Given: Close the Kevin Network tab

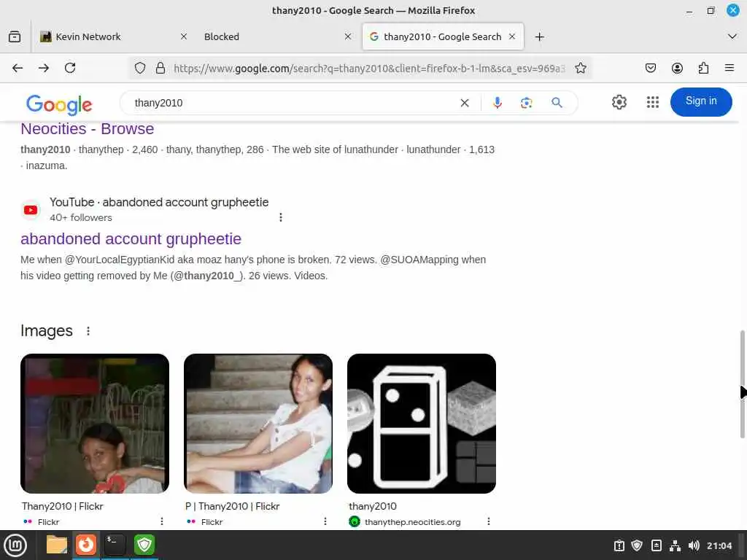Looking at the screenshot, I should (x=184, y=36).
